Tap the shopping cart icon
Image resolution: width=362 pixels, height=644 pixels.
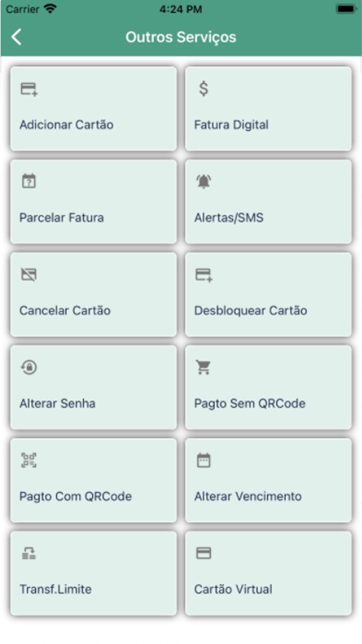coord(203,367)
